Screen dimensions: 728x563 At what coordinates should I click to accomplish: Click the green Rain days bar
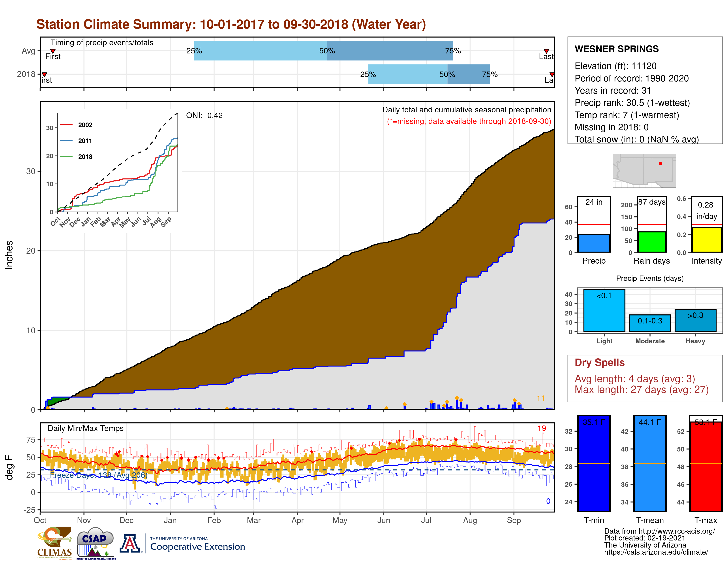click(x=652, y=242)
